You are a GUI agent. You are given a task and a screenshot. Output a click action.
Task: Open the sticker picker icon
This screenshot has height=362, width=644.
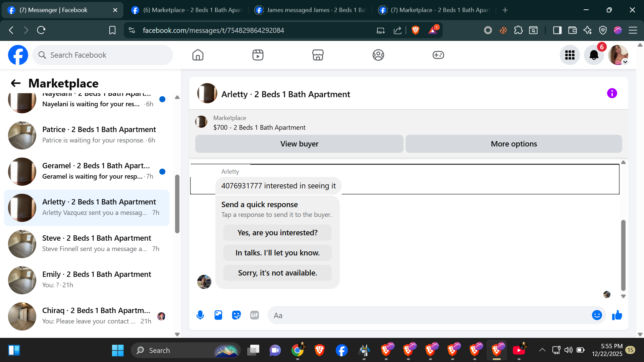(236, 315)
